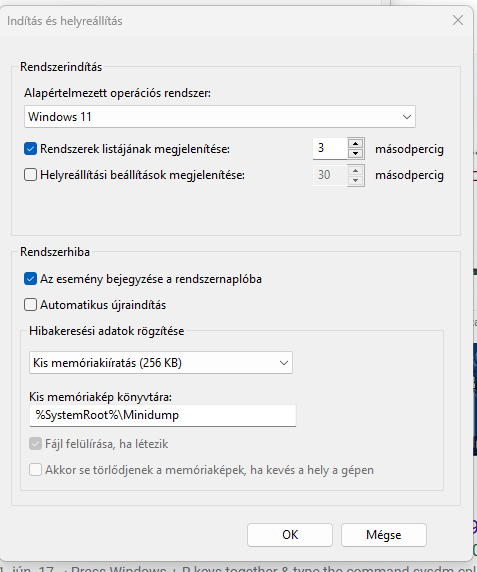Confirm settings with the OK button

(x=290, y=535)
